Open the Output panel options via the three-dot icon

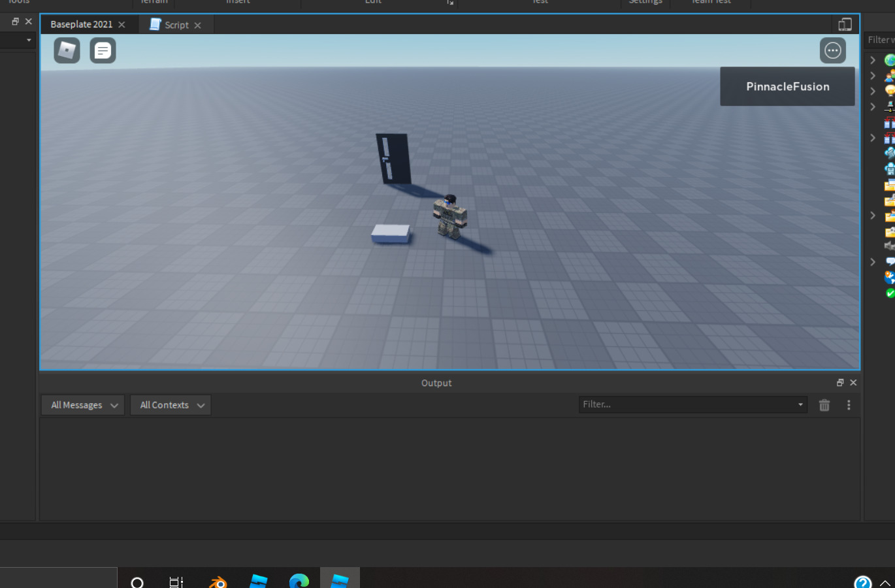tap(849, 405)
